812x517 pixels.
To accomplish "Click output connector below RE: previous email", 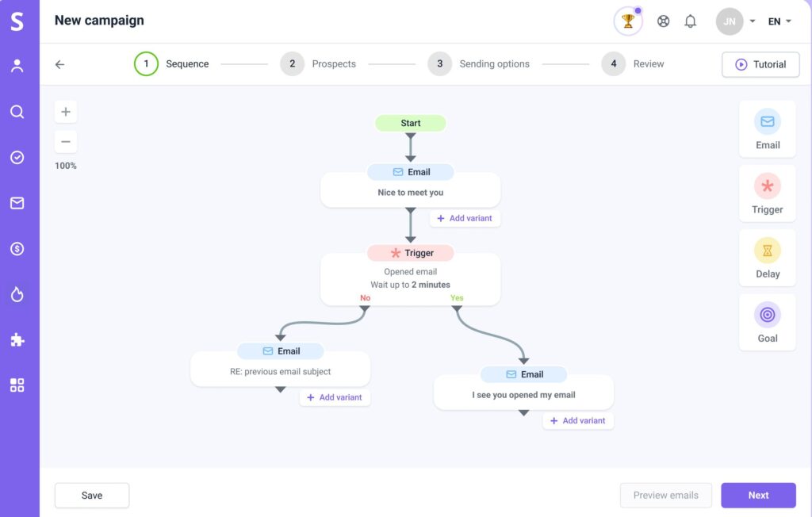I will click(280, 389).
